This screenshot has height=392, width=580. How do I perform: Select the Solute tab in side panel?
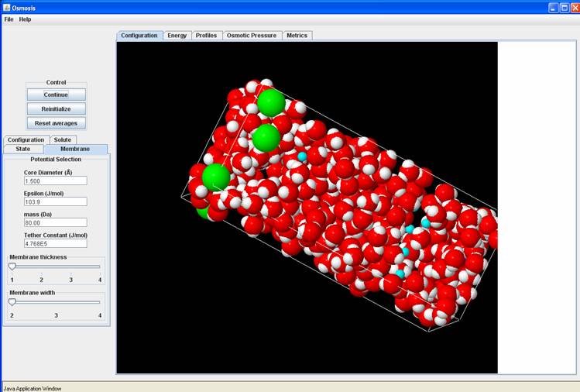pos(62,139)
